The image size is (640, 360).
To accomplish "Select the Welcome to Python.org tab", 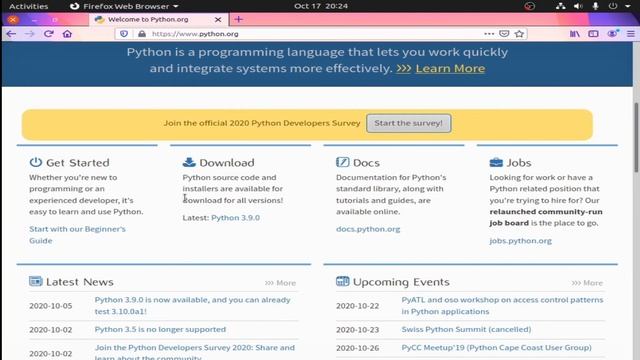I will pos(158,19).
